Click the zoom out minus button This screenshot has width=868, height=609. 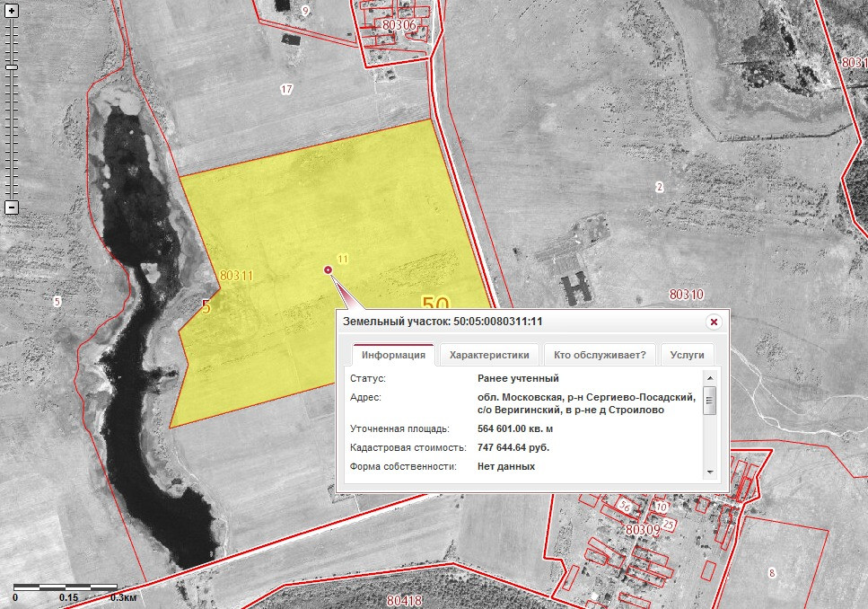click(x=12, y=207)
